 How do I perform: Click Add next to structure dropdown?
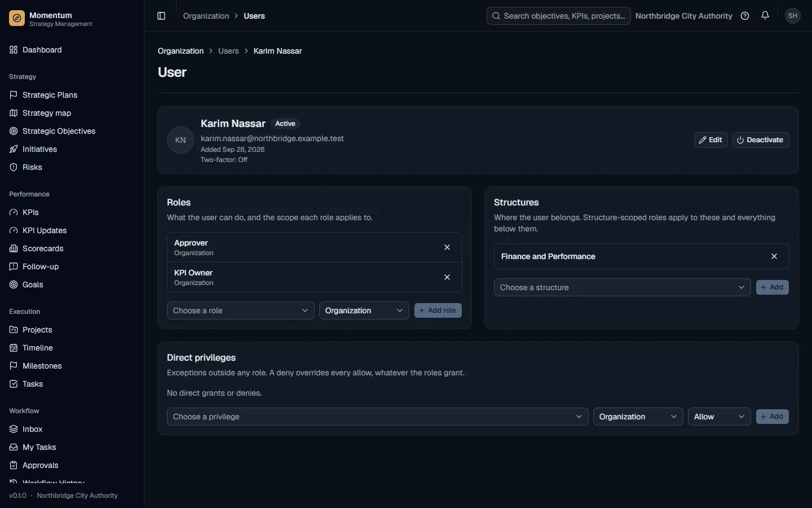point(773,287)
